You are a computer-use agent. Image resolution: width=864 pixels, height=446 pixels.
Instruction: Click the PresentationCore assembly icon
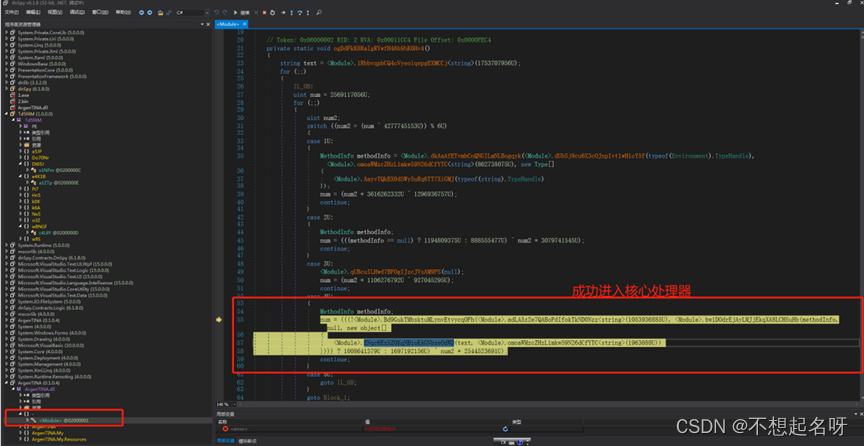point(12,70)
